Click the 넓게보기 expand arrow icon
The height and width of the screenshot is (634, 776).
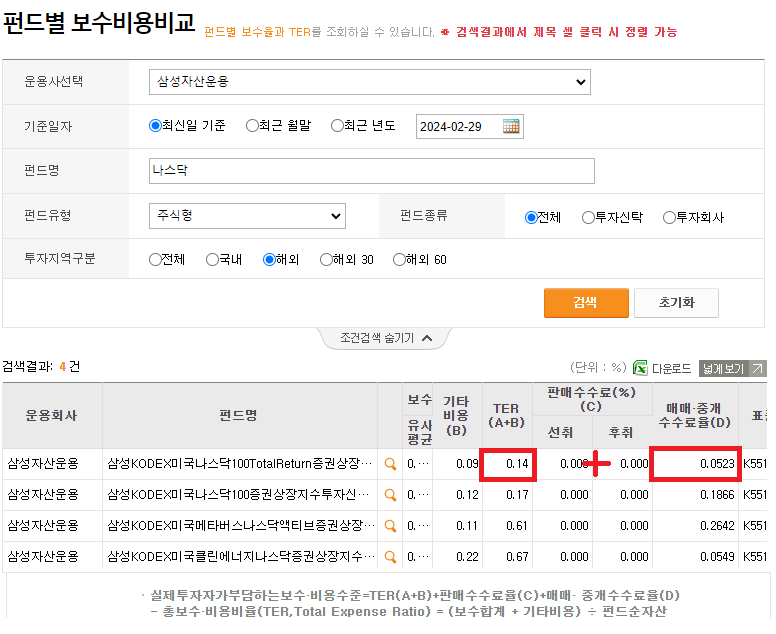point(757,368)
